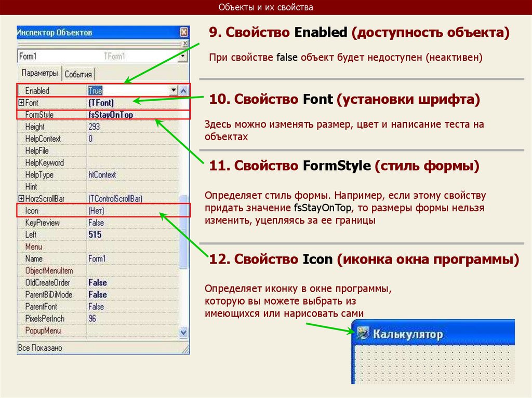This screenshot has width=532, height=398.
Task: Select the HelpContext property
Action: pyautogui.click(x=43, y=139)
